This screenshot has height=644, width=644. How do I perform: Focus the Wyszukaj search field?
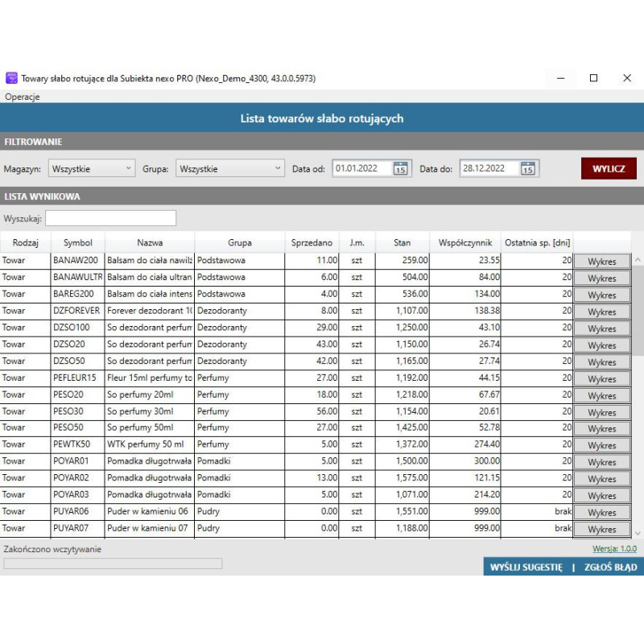point(110,218)
